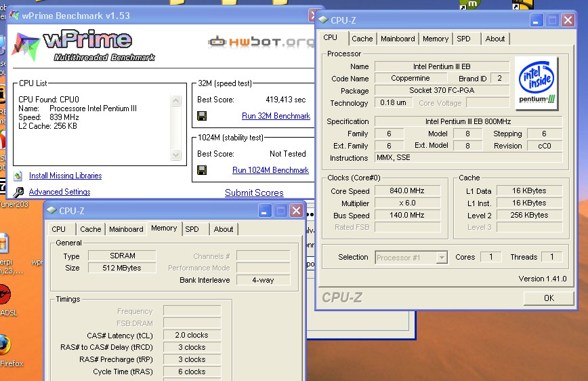Click the Firefox desktop icon
Image resolution: width=588 pixels, height=381 pixels.
pos(5,344)
